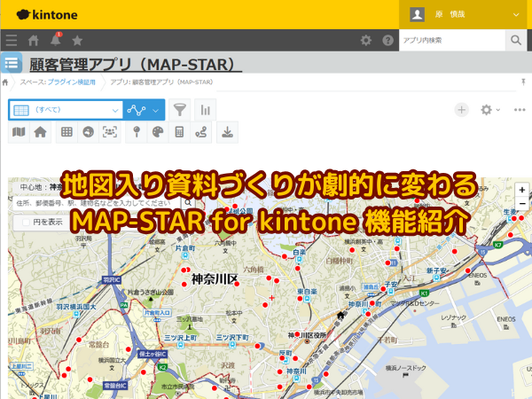Click the 神奈川区役所 label on map
The width and height of the screenshot is (532, 399).
pyautogui.click(x=308, y=335)
